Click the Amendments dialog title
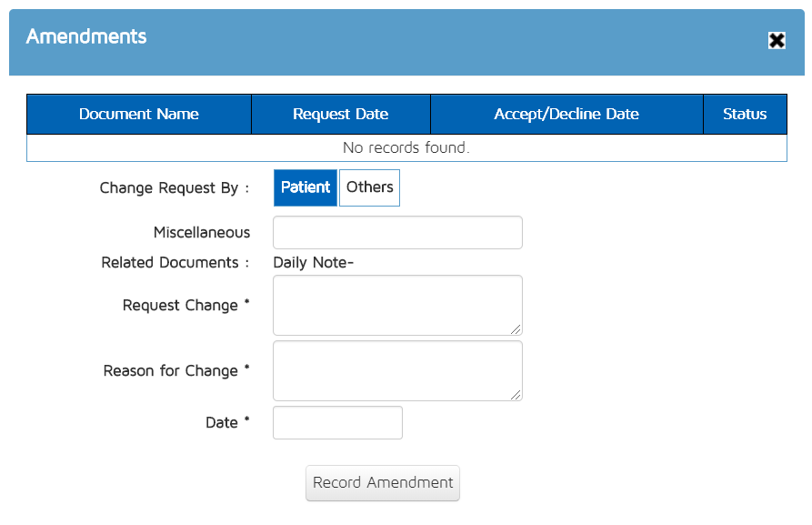The height and width of the screenshot is (525, 812). coord(86,36)
